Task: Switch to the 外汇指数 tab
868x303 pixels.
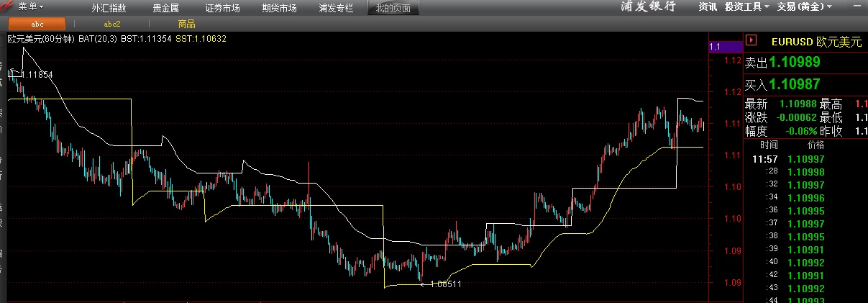Action: tap(109, 9)
